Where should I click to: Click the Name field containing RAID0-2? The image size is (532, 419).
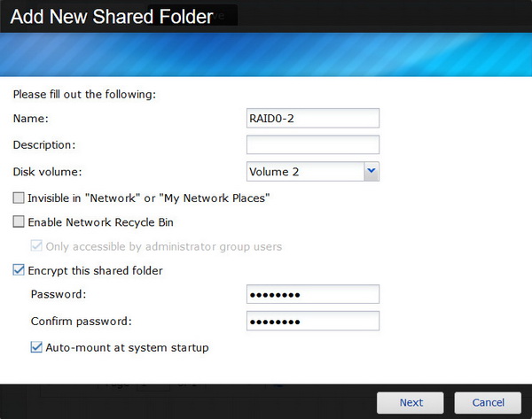tap(312, 118)
